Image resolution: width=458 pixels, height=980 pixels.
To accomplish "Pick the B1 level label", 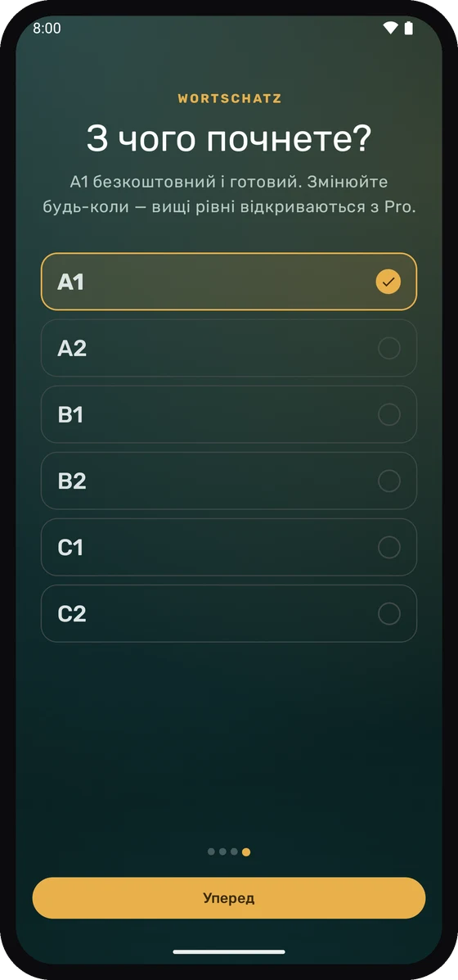I will point(70,414).
